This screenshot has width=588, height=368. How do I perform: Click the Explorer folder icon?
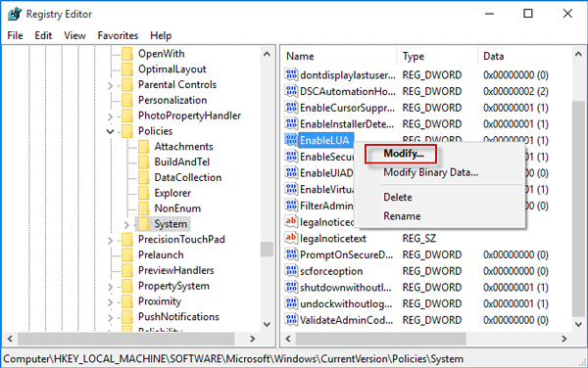click(144, 193)
